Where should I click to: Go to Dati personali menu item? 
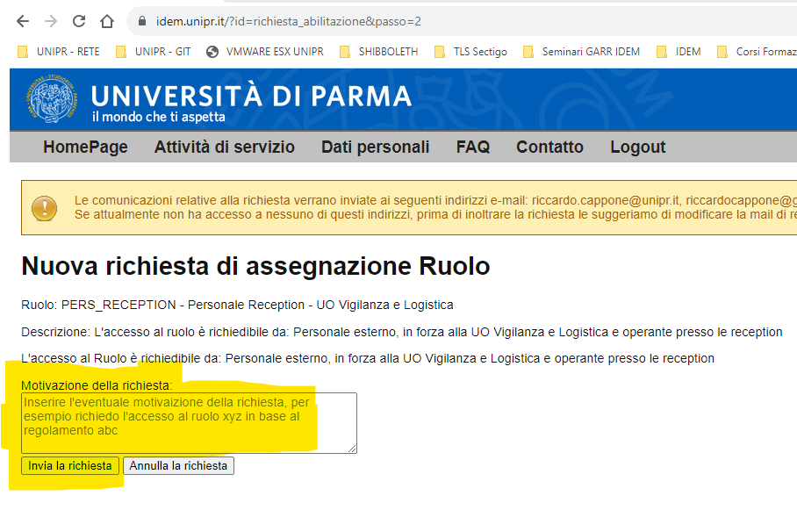coord(375,147)
